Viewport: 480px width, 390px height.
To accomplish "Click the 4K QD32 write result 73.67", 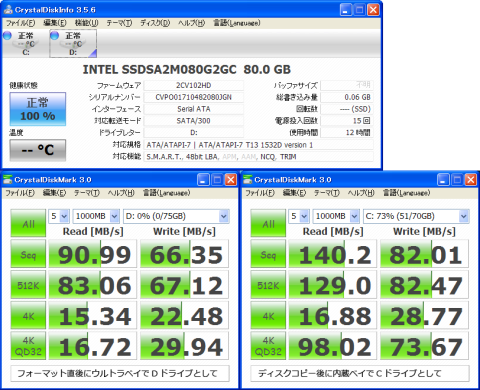I will [x=425, y=346].
